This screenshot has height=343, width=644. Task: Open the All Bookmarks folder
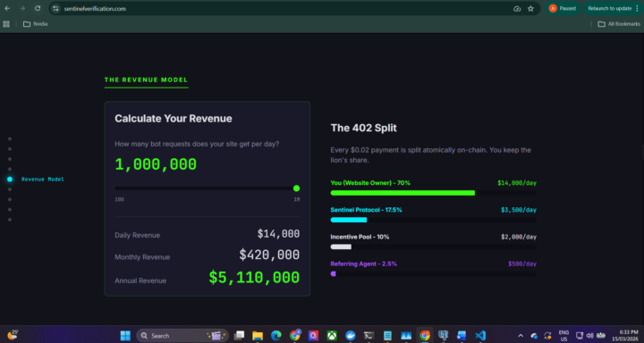pos(619,24)
